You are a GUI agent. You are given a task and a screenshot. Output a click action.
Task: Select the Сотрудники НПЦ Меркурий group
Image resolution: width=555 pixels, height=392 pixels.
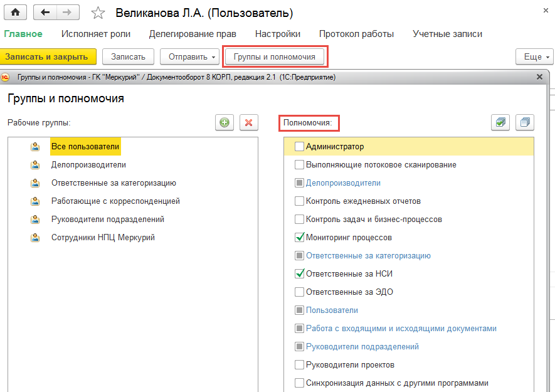(103, 238)
